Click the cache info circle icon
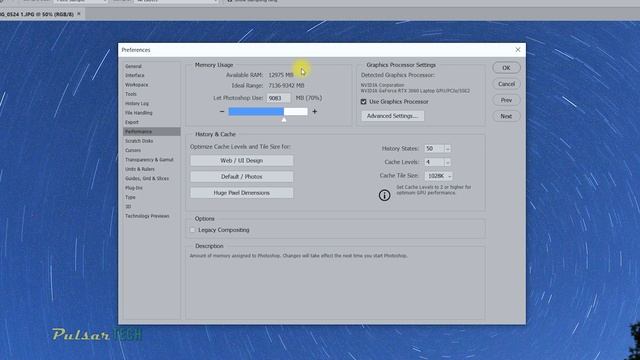This screenshot has width=640, height=360. pyautogui.click(x=384, y=195)
